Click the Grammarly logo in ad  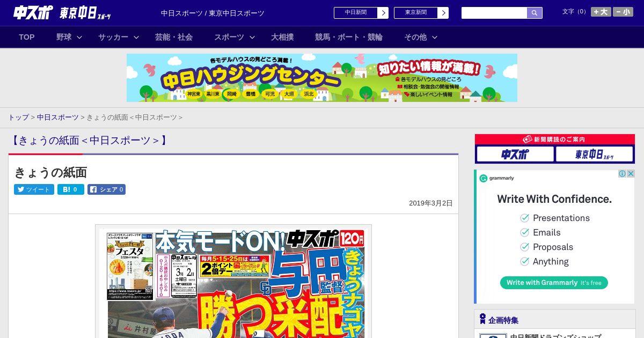click(496, 178)
